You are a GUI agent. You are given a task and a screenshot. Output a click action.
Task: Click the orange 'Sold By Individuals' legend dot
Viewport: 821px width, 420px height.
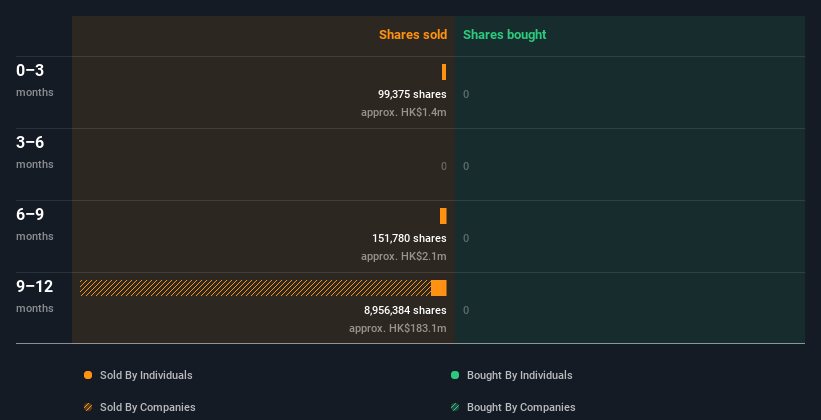[88, 375]
